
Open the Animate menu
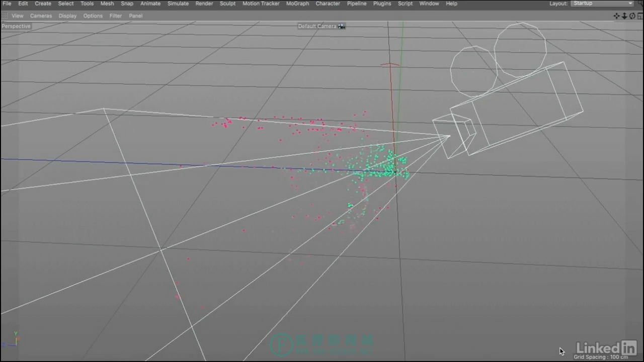(150, 4)
